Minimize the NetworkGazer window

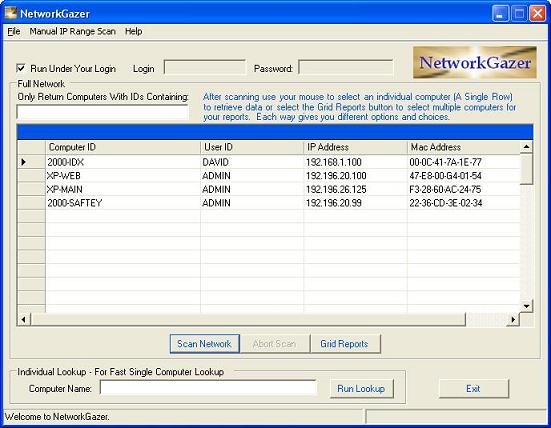500,14
